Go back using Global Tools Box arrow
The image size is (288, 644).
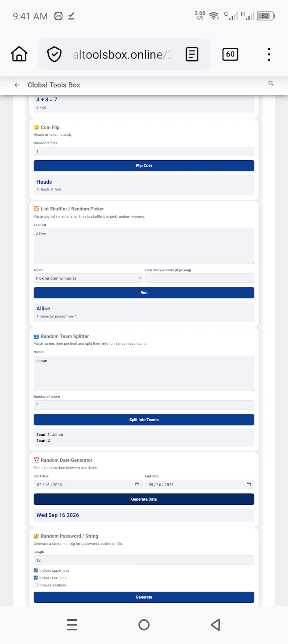[17, 85]
